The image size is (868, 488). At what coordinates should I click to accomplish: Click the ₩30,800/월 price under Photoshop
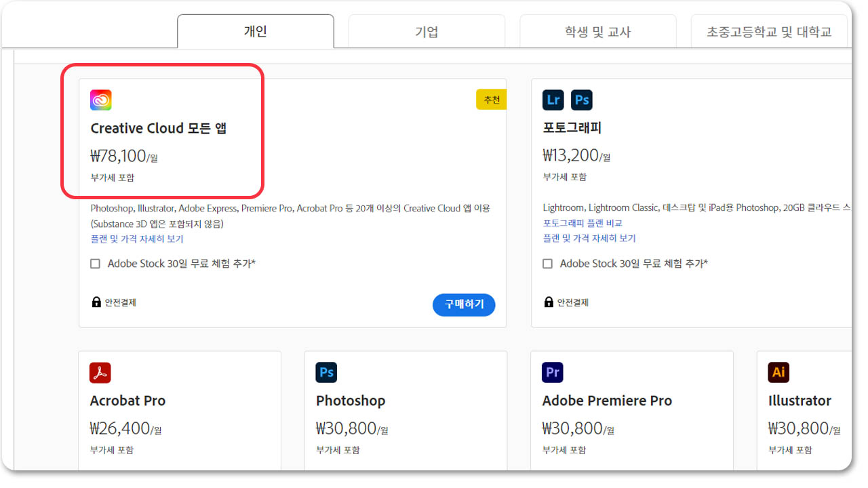point(352,428)
